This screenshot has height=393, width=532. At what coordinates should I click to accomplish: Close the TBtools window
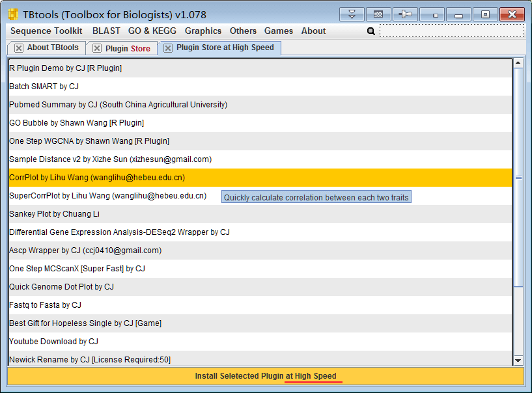click(512, 14)
